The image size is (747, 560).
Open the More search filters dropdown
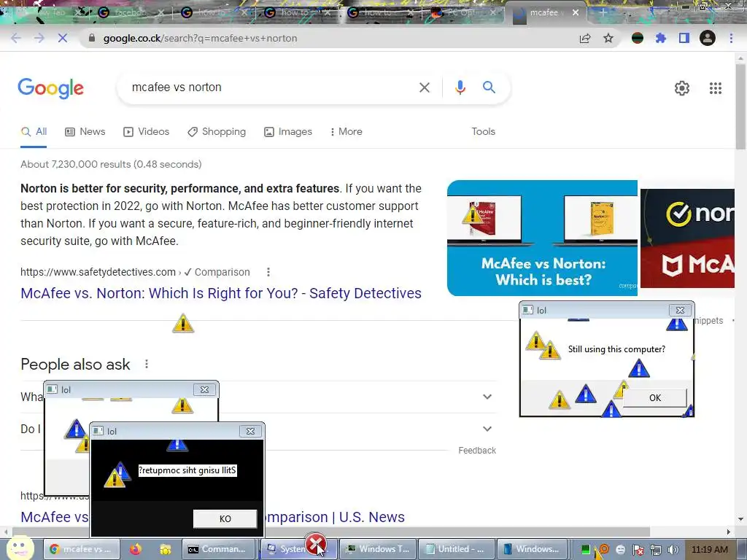point(347,131)
